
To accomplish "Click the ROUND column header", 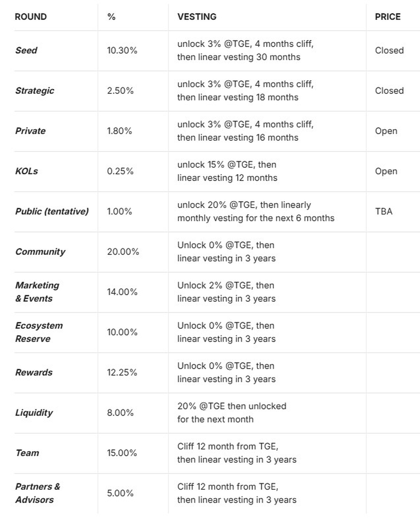I will (x=31, y=17).
